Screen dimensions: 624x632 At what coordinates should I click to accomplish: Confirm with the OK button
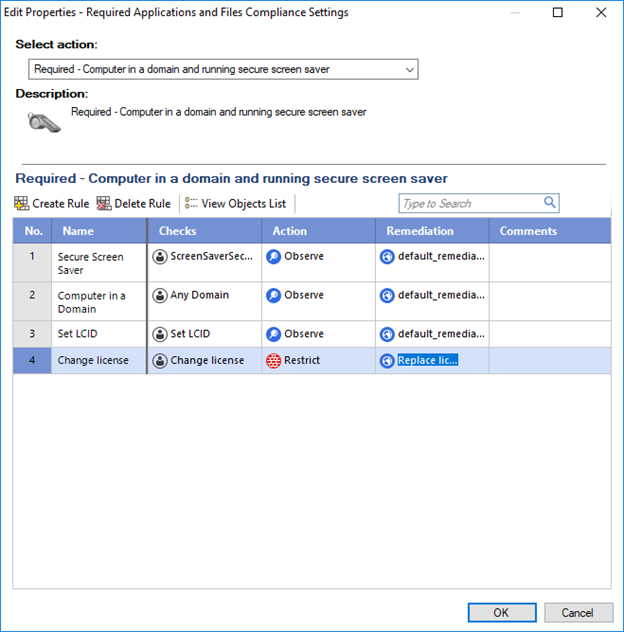click(502, 613)
